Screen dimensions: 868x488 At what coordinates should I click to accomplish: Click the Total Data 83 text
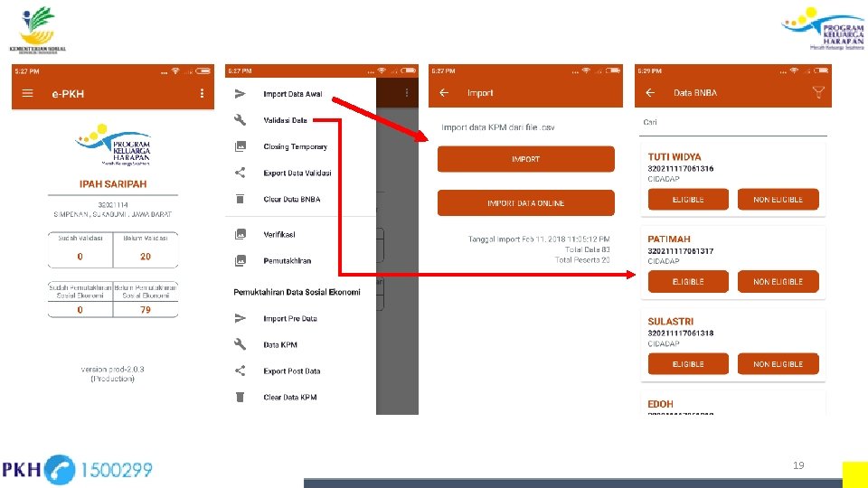click(x=588, y=249)
